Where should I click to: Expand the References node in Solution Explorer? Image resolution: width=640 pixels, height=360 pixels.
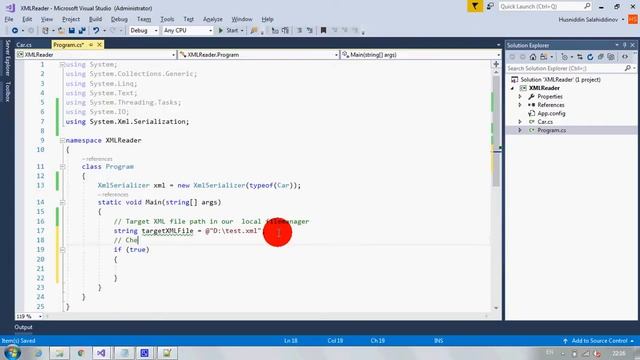520,105
